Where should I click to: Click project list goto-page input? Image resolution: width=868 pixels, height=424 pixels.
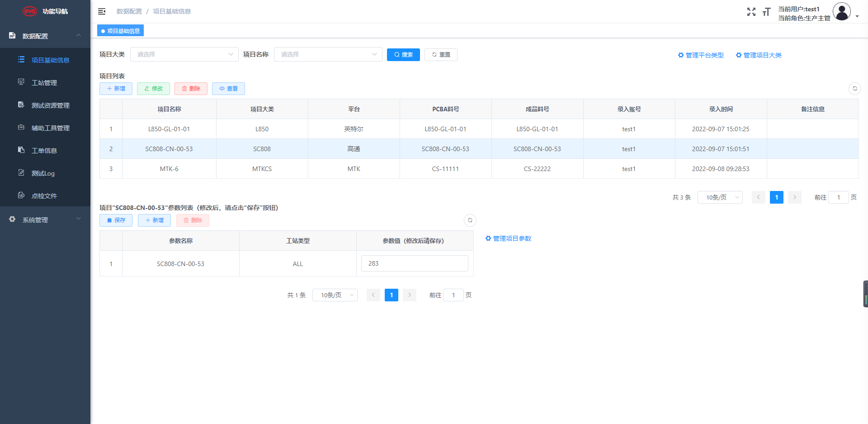click(838, 197)
